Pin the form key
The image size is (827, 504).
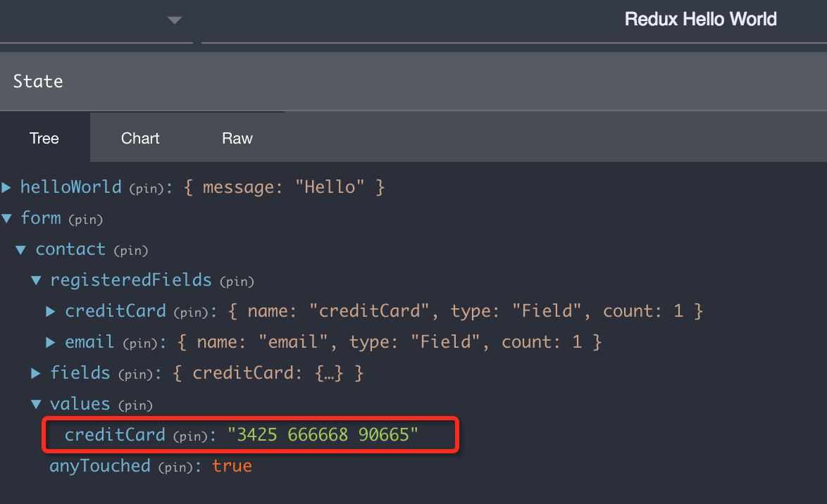click(x=85, y=220)
